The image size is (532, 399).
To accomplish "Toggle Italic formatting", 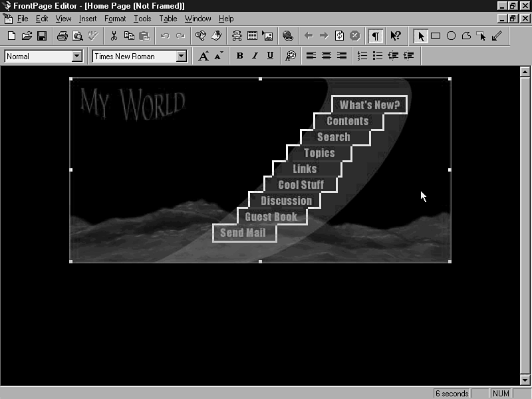I will click(255, 57).
